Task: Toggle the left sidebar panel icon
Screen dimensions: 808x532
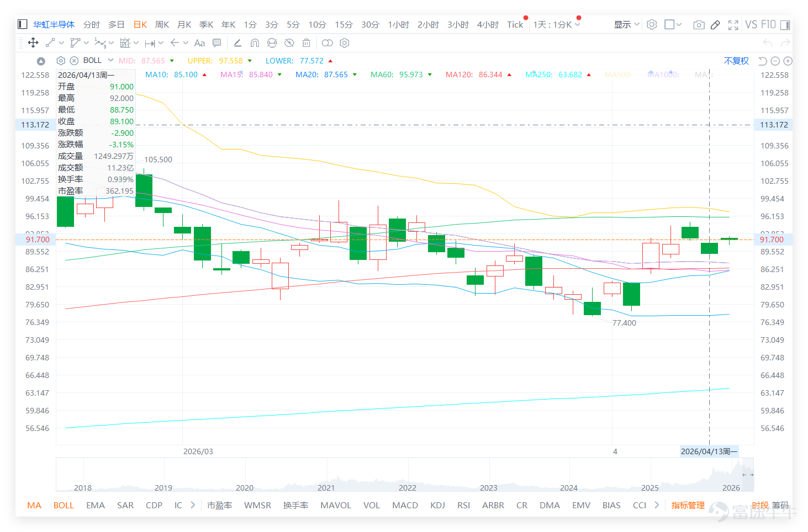Action: pyautogui.click(x=23, y=24)
